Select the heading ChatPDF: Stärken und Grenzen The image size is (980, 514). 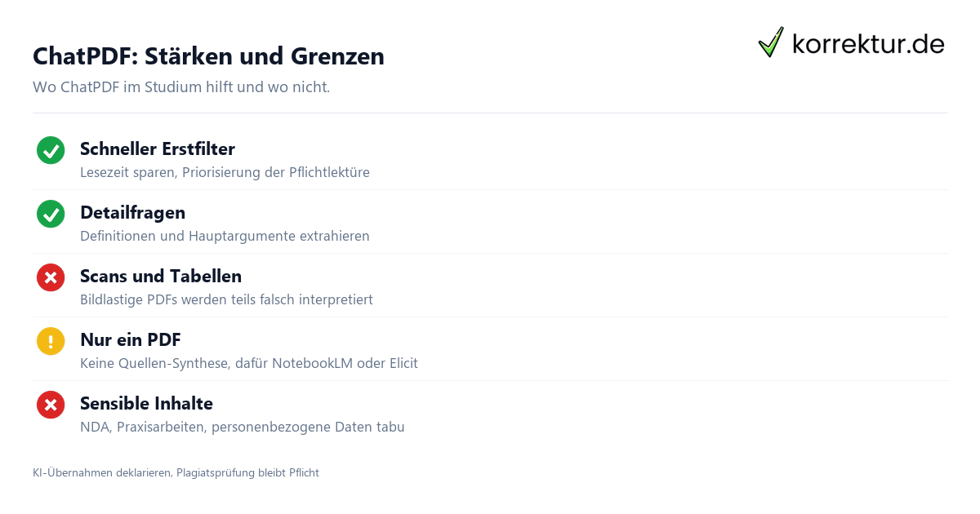pos(208,56)
